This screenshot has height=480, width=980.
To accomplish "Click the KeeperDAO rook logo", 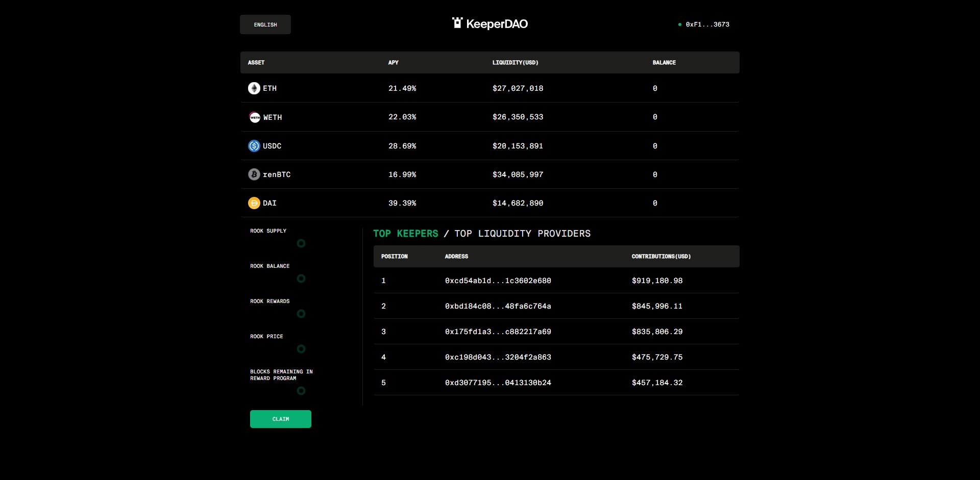I will coord(457,23).
